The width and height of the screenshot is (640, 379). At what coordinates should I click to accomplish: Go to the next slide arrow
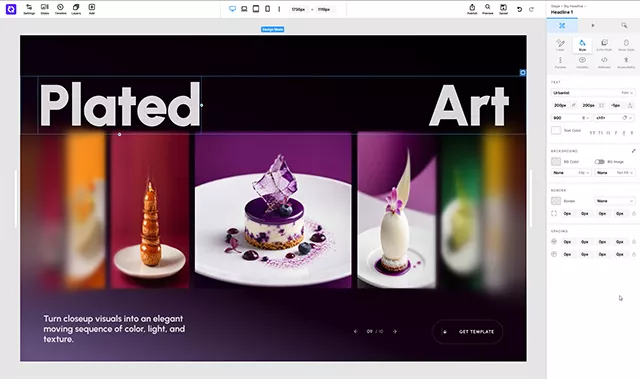click(395, 331)
